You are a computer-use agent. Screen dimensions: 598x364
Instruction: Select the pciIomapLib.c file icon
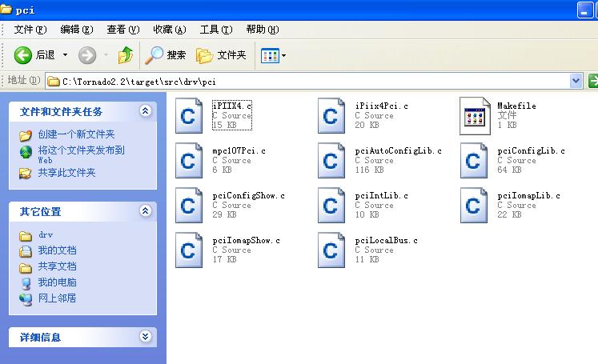point(474,205)
